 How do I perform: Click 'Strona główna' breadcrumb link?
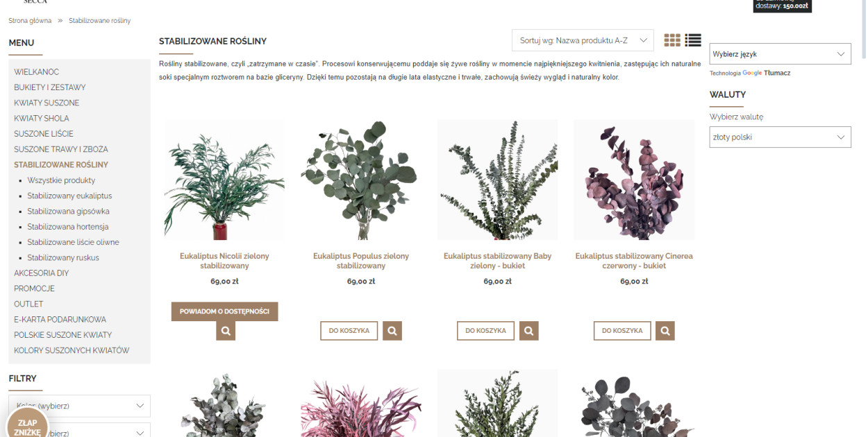coord(30,21)
